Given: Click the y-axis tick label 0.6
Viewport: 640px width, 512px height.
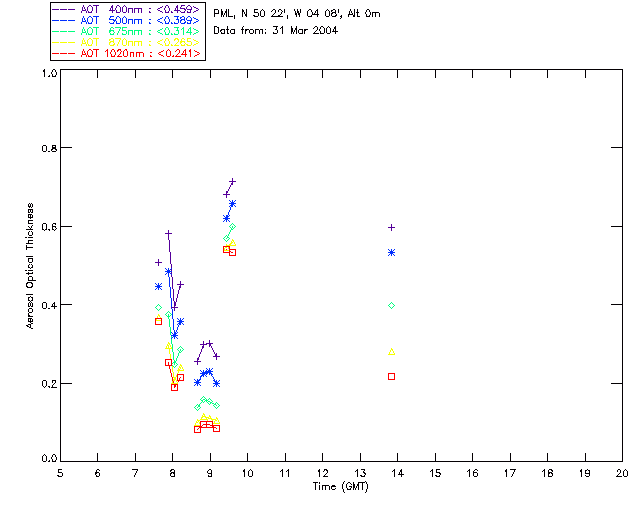Looking at the screenshot, I should pos(49,227).
